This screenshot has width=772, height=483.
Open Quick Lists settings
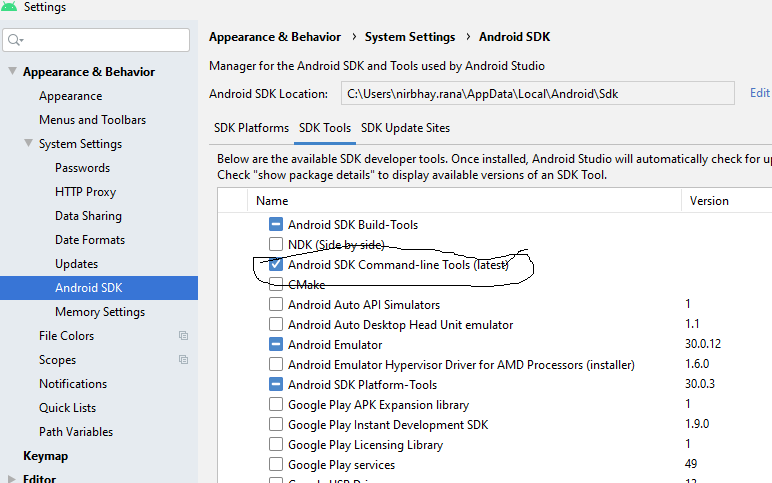(67, 408)
